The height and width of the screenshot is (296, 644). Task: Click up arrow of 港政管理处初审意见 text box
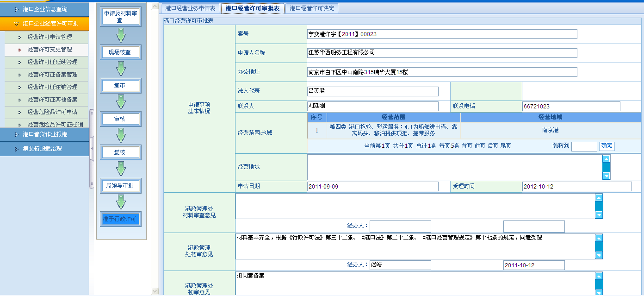click(x=599, y=238)
